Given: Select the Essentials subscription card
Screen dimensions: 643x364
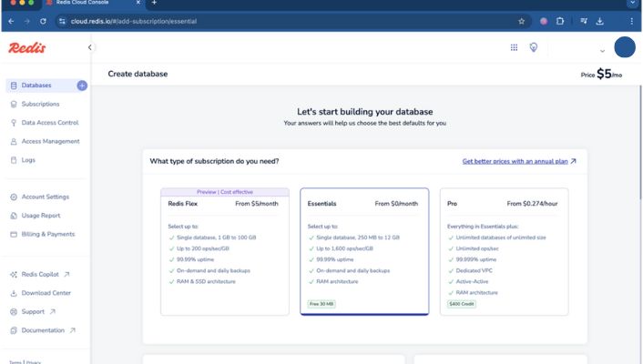Looking at the screenshot, I should (x=363, y=251).
